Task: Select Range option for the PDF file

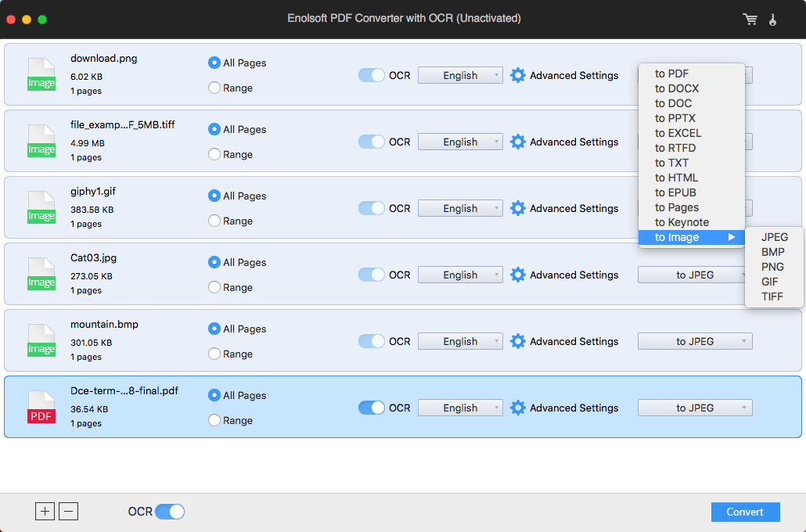Action: 214,420
